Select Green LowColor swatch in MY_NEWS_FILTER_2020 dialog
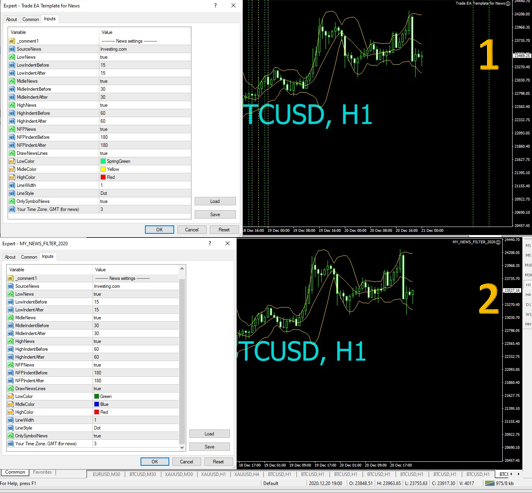 pyautogui.click(x=97, y=396)
